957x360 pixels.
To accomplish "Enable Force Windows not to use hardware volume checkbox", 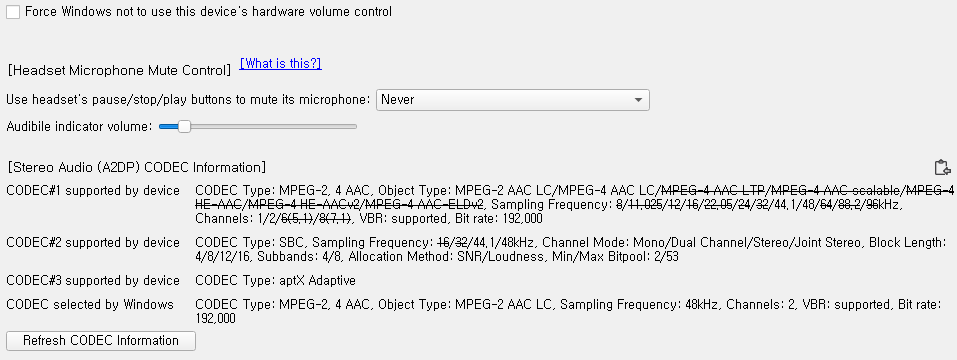I will click(x=13, y=12).
